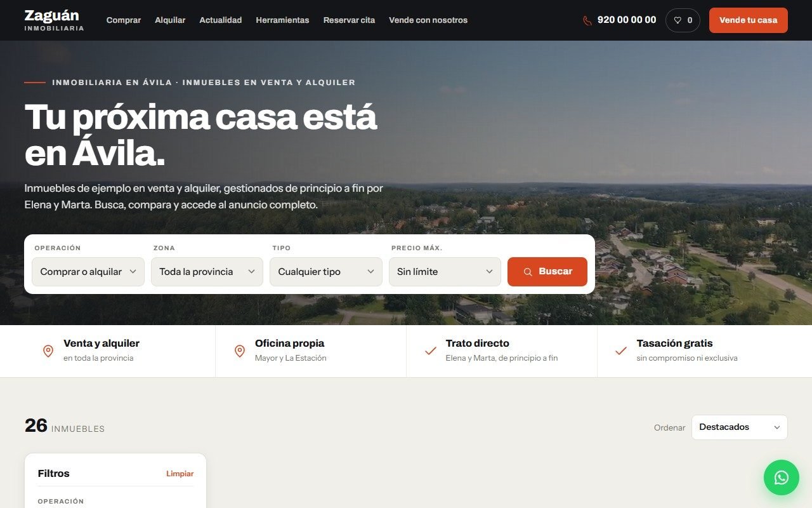Open favorites heart counter
812x508 pixels.
click(683, 20)
